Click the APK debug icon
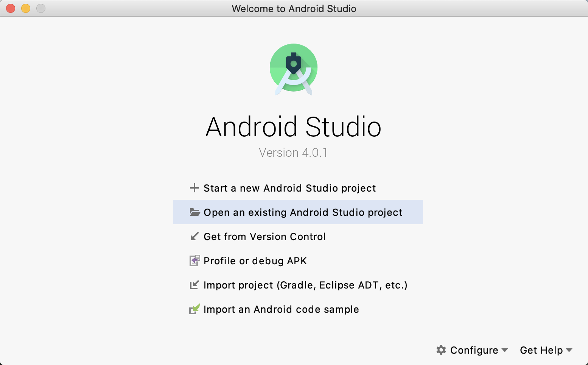 click(x=194, y=260)
